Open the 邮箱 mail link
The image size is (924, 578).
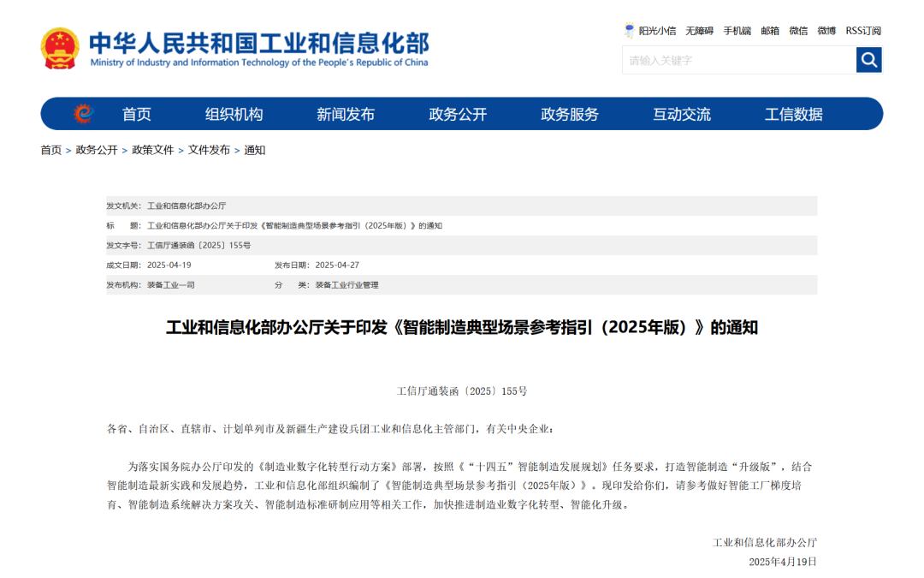769,30
